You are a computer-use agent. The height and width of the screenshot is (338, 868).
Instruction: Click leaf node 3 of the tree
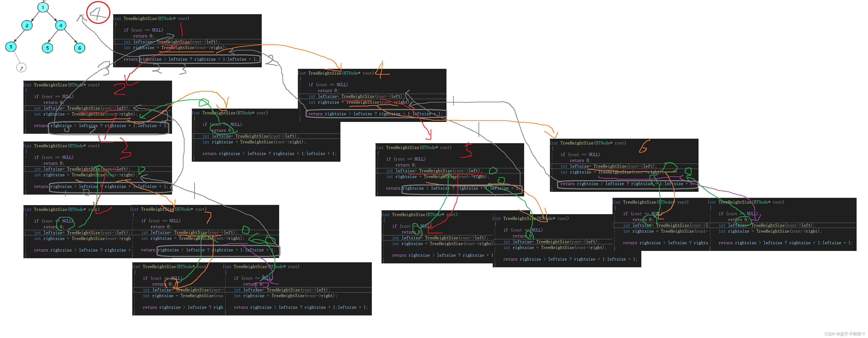click(x=11, y=47)
